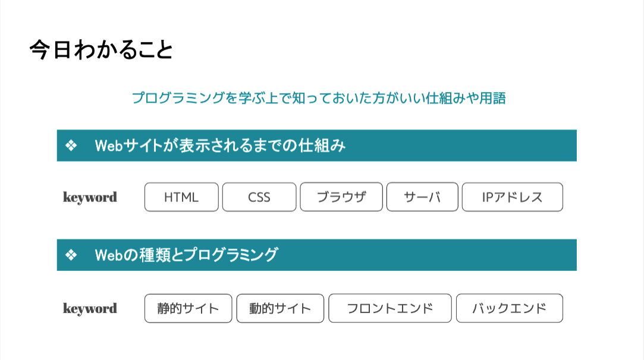644x360 pixels.
Task: Select the Webの種類とプログラミング heading text
Action: (187, 255)
